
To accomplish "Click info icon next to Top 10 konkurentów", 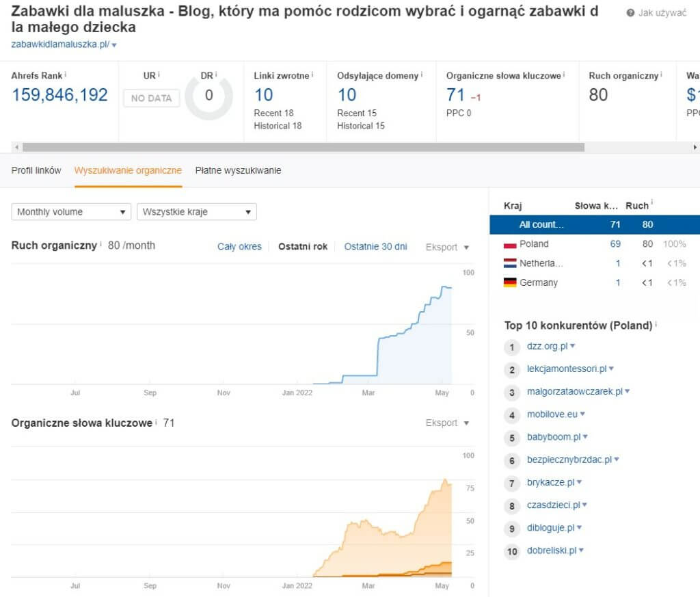I will pyautogui.click(x=656, y=323).
